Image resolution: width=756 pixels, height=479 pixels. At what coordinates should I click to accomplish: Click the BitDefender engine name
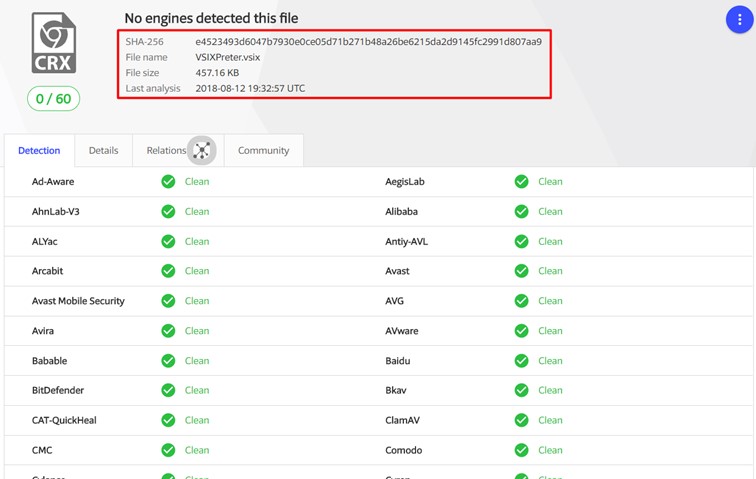coord(58,390)
